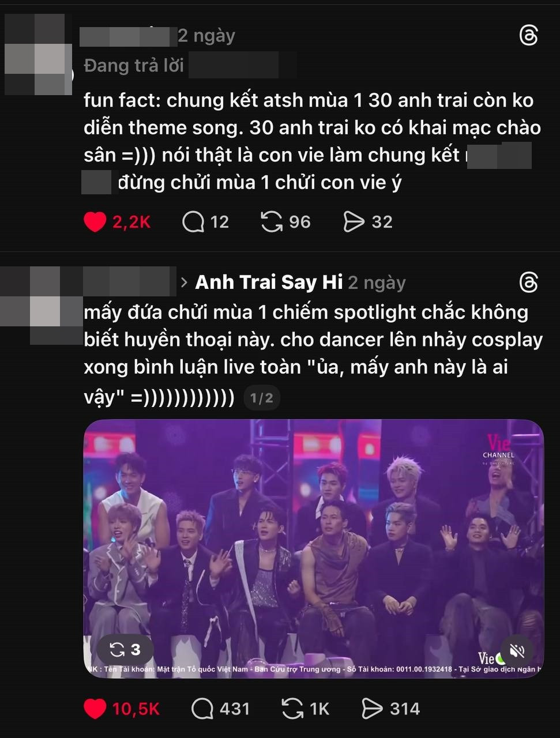Tap Threads logo on the first post
The width and height of the screenshot is (560, 738).
pos(529,36)
